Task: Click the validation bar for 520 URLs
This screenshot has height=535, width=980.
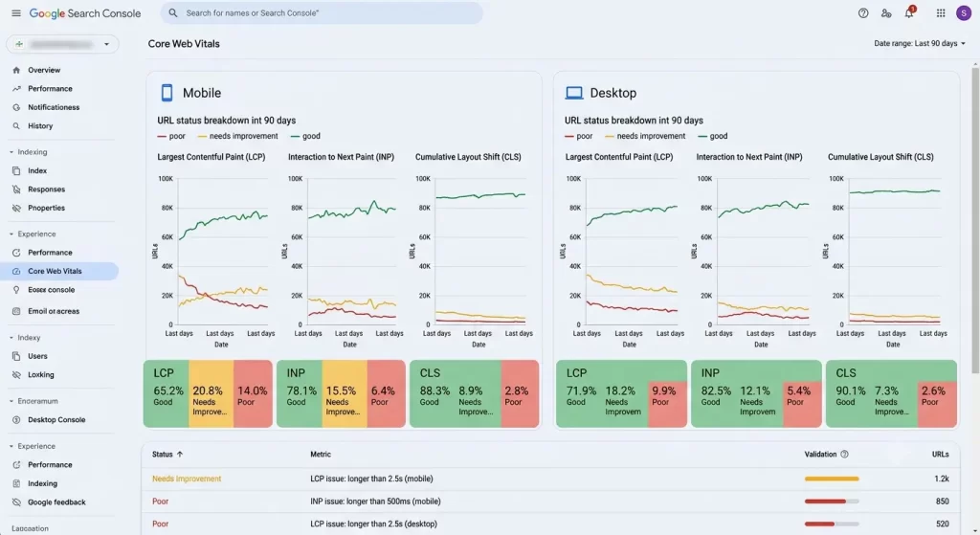Action: 832,524
